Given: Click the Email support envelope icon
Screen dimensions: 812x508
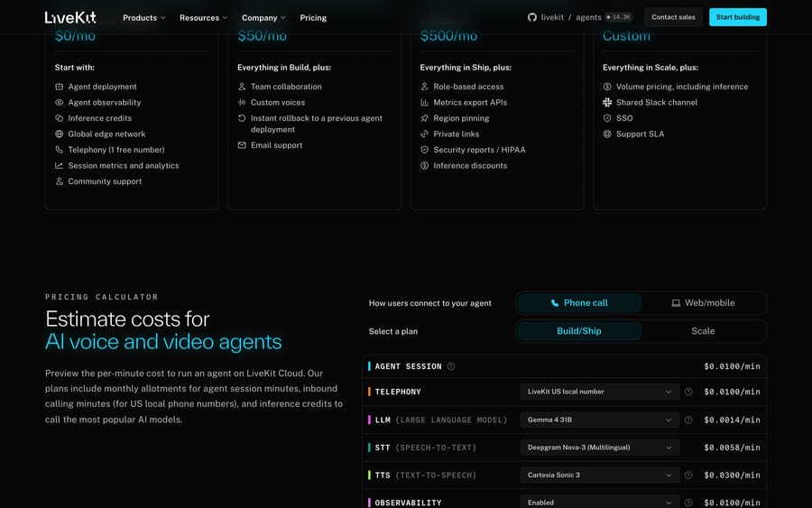Looking at the screenshot, I should pos(242,145).
